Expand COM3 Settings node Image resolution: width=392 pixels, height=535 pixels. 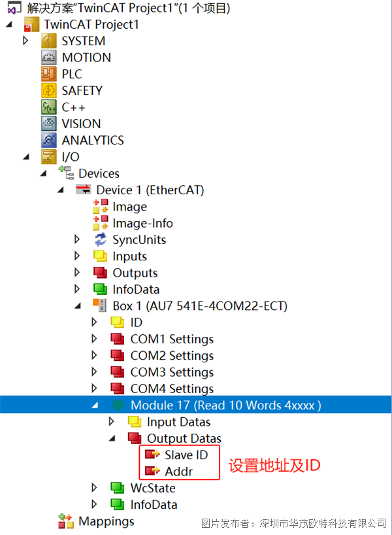(95, 371)
